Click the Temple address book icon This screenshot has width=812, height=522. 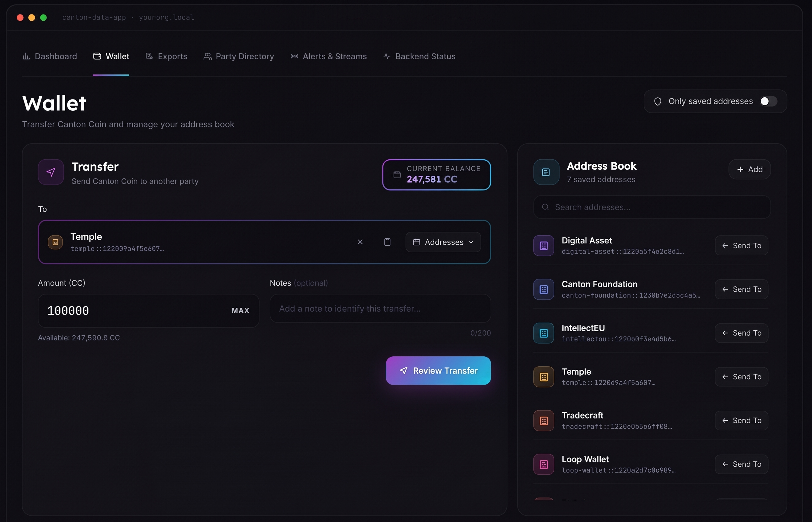click(x=544, y=376)
